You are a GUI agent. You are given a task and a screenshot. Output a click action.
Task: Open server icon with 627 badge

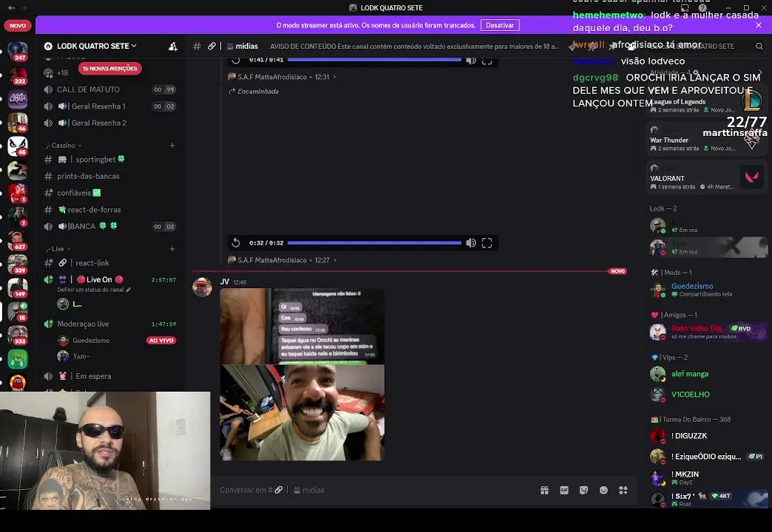click(18, 241)
